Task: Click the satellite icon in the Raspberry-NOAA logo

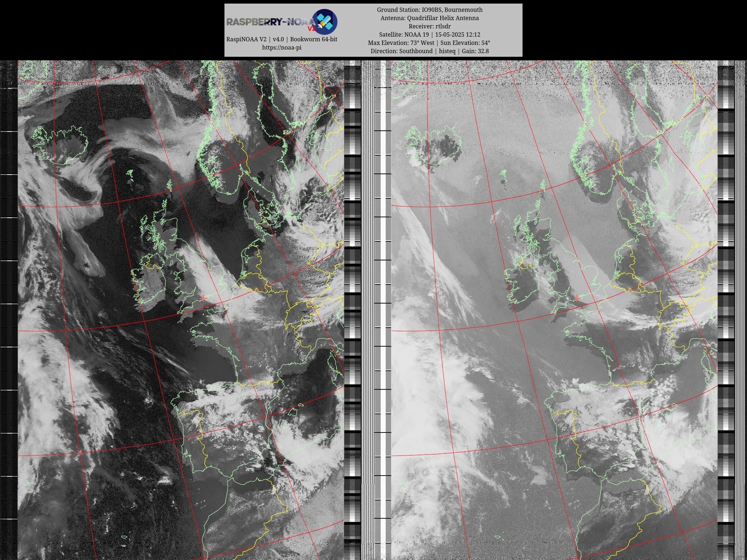Action: point(324,22)
